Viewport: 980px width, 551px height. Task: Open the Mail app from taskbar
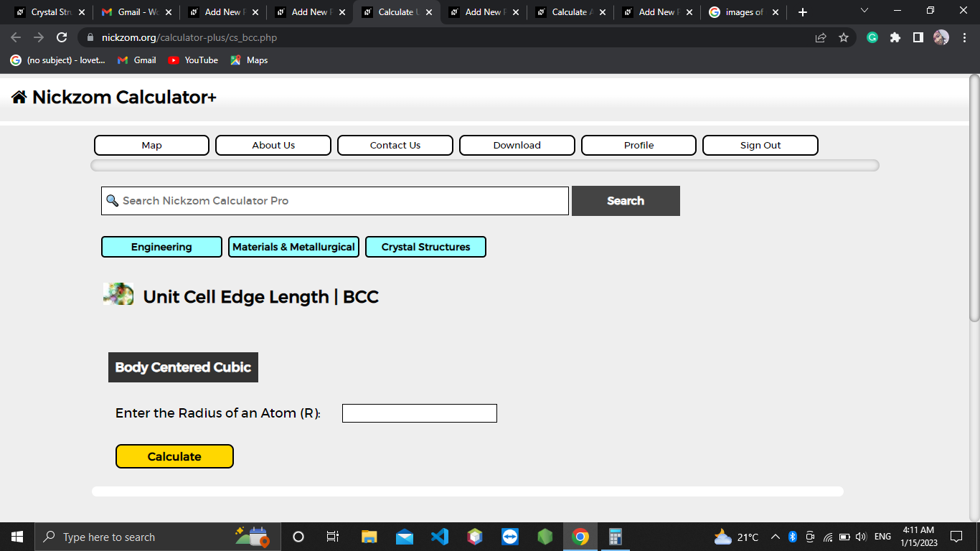(404, 537)
